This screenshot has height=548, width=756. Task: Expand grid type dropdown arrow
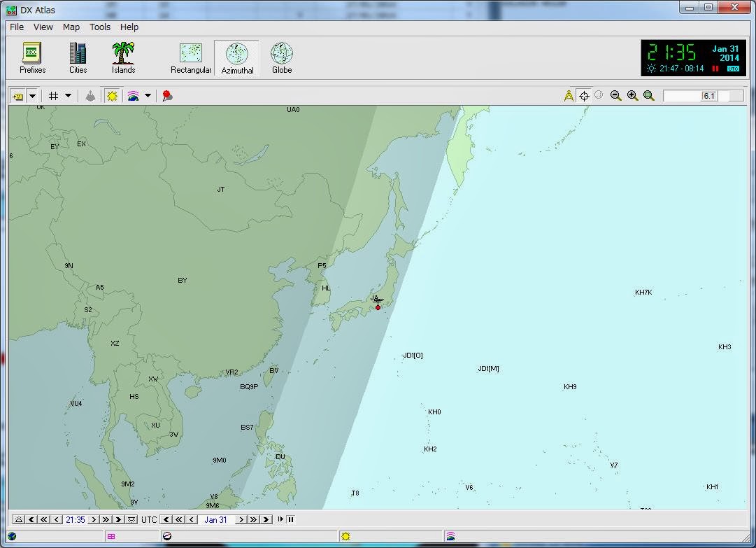68,96
